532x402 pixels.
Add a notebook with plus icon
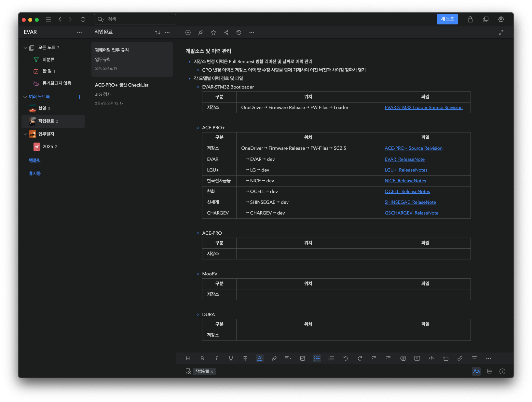click(x=79, y=97)
